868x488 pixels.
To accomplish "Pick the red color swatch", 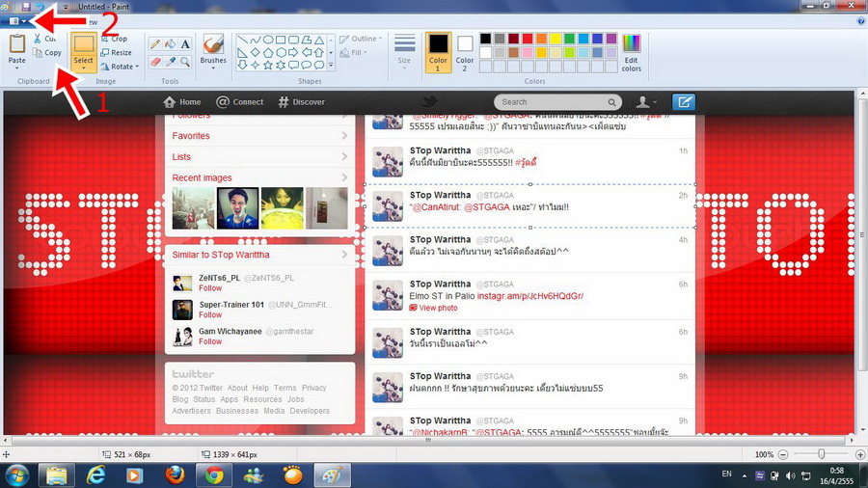I will (x=528, y=39).
